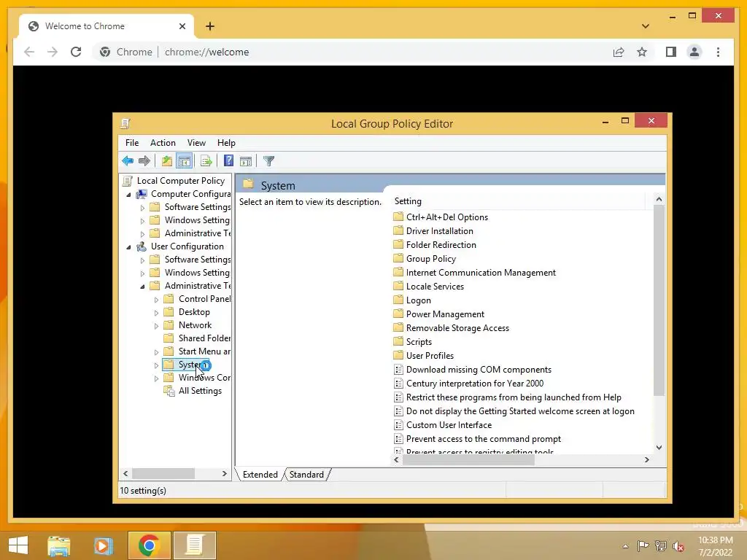Switch to the Standard tab

[306, 475]
